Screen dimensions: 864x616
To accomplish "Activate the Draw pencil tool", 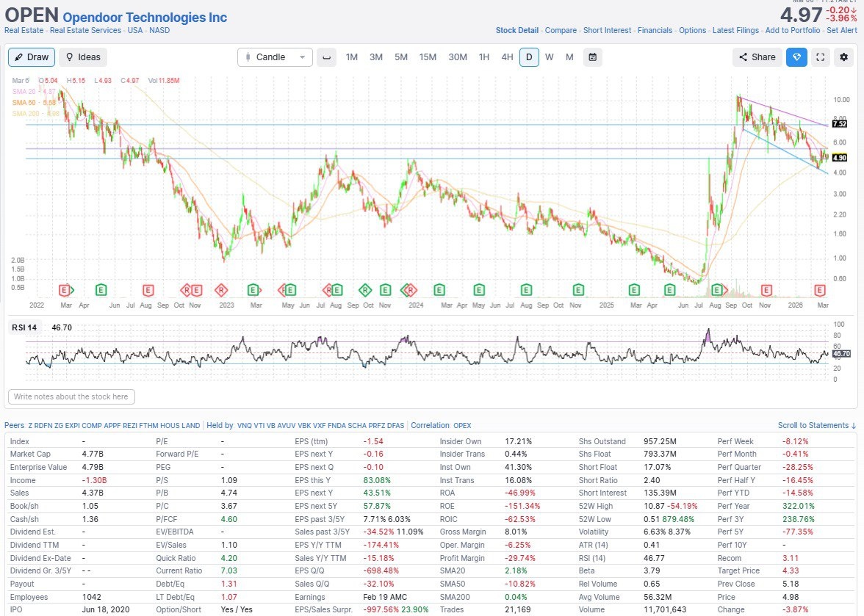I will [32, 57].
